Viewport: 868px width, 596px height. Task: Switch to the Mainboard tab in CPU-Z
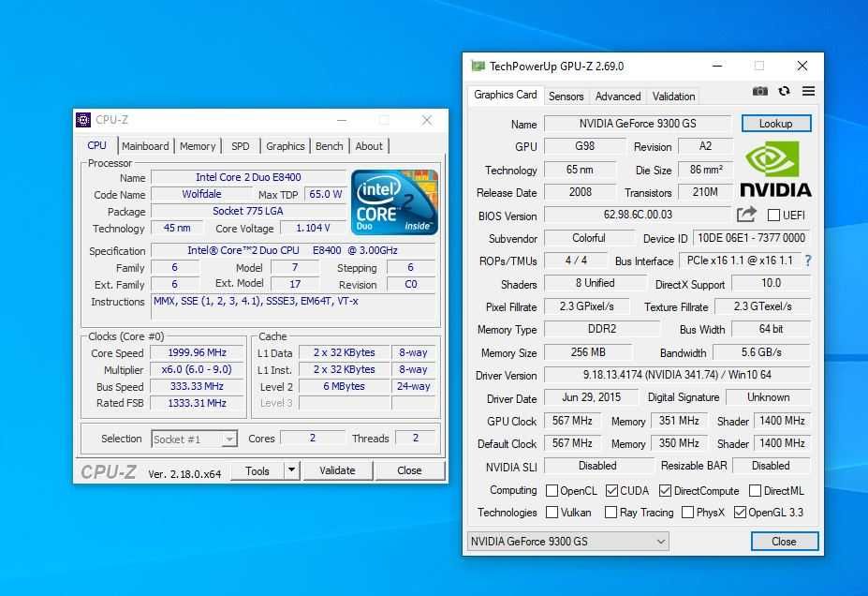coord(145,146)
